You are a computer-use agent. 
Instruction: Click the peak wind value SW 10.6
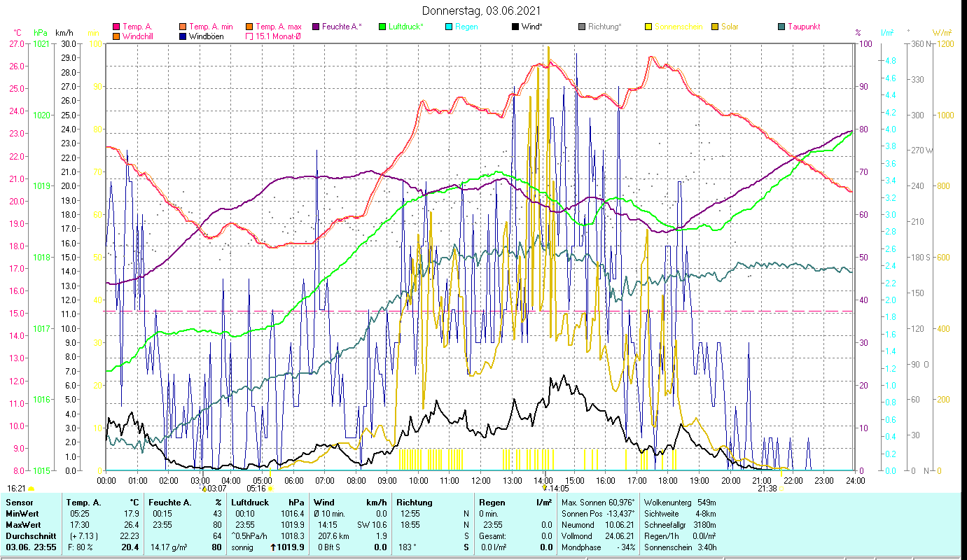[372, 524]
